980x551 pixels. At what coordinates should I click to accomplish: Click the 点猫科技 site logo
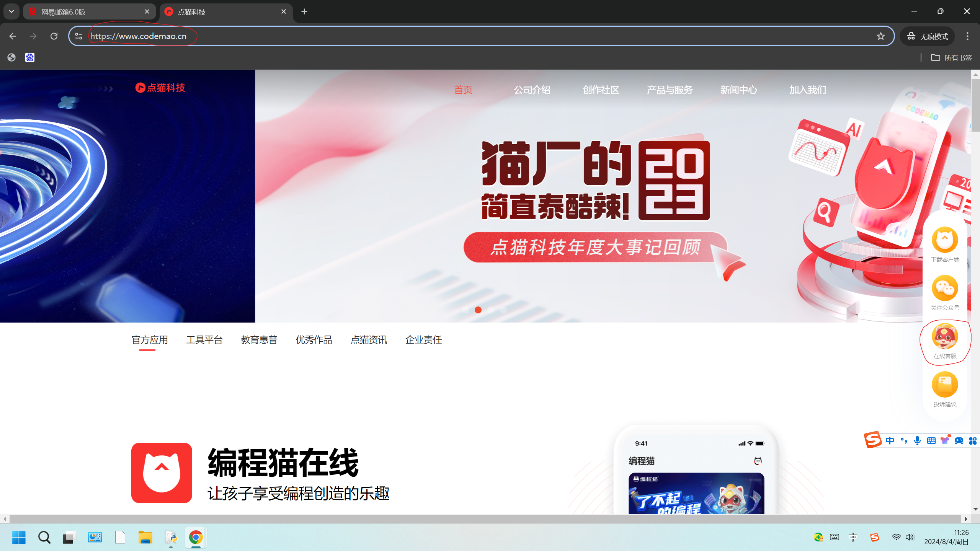[x=160, y=88]
